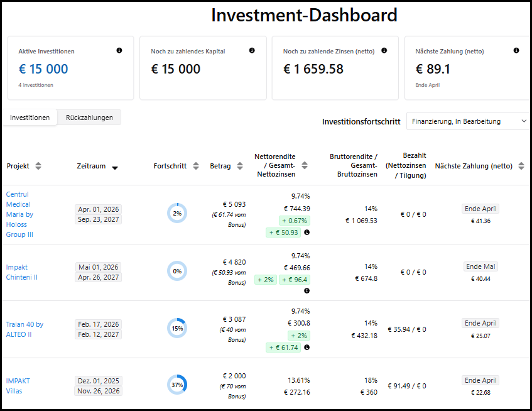
Task: Open Traian 40 by ALTEO II project
Action: pyautogui.click(x=24, y=329)
